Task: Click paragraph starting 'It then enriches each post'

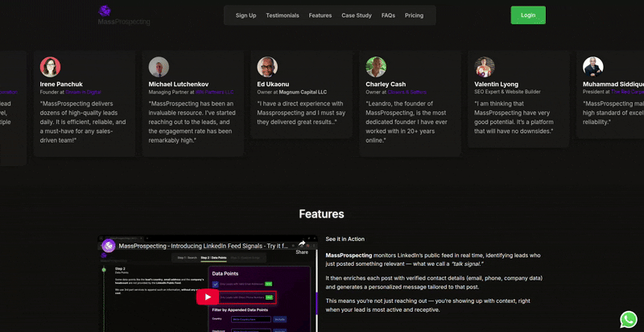Action: [434, 283]
